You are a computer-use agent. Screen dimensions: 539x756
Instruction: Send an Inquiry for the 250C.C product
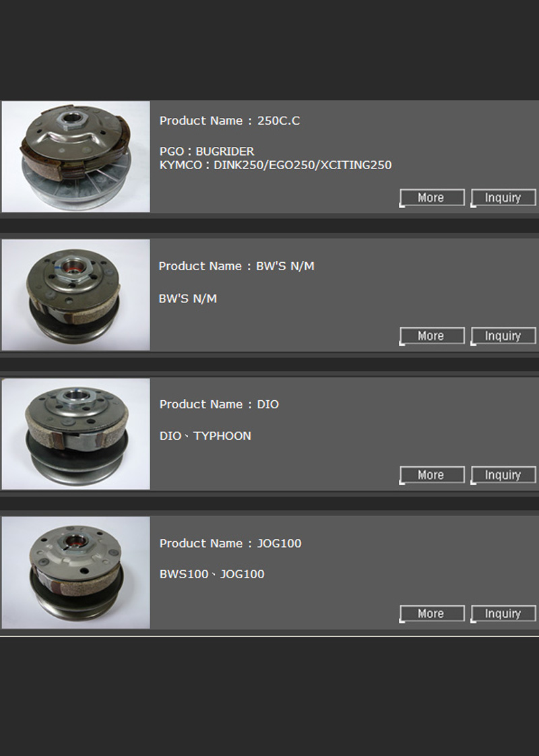(x=503, y=197)
